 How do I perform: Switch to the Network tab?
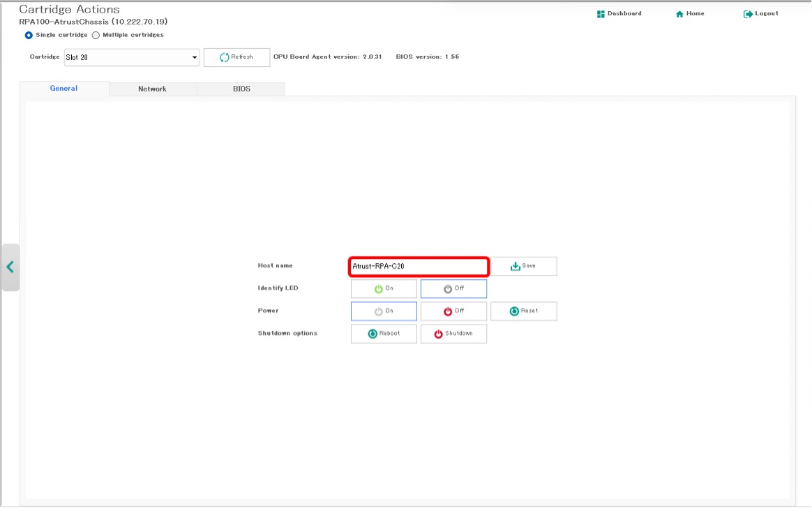(x=152, y=89)
